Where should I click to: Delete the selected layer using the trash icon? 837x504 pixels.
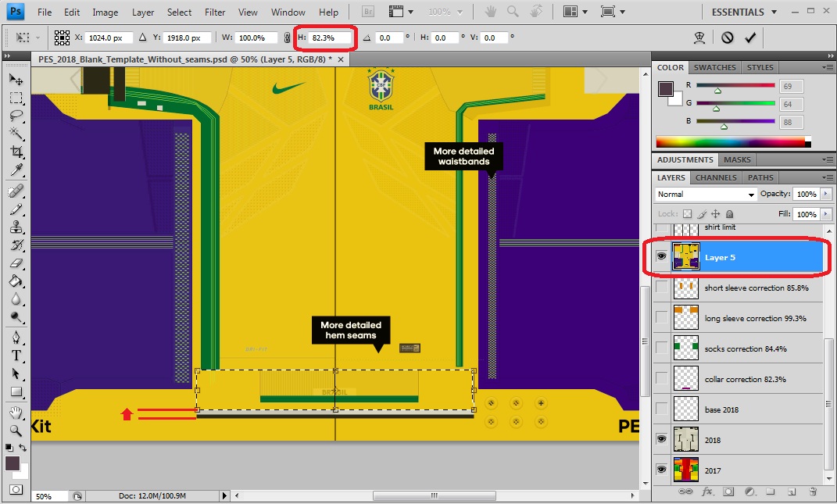813,492
